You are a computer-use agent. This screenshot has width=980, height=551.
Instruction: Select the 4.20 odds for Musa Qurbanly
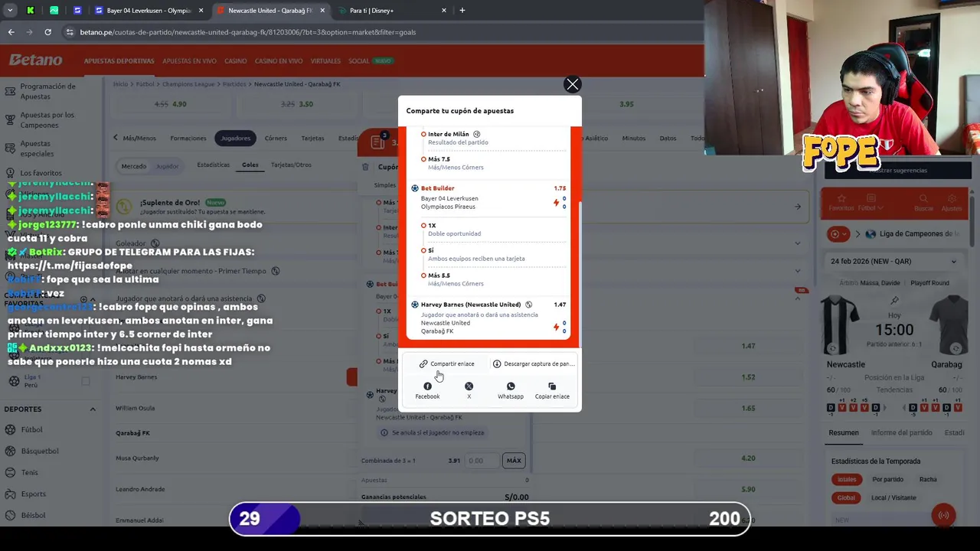tap(748, 458)
